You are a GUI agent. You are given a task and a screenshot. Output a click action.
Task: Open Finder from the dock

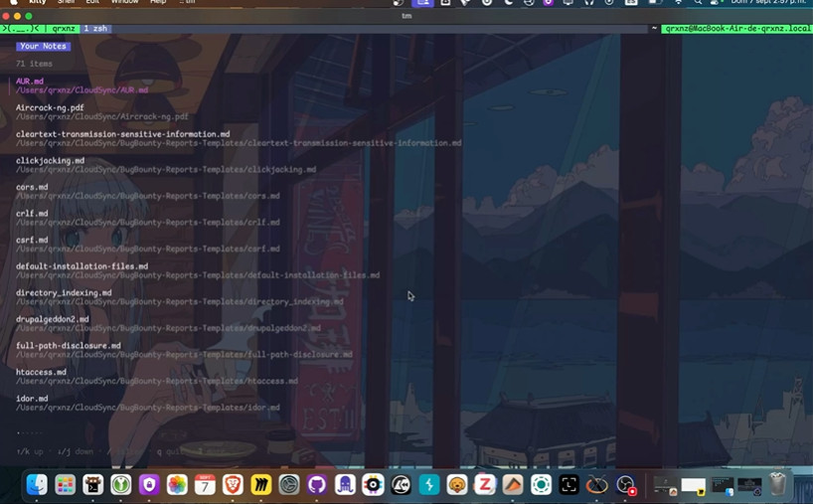[37, 485]
